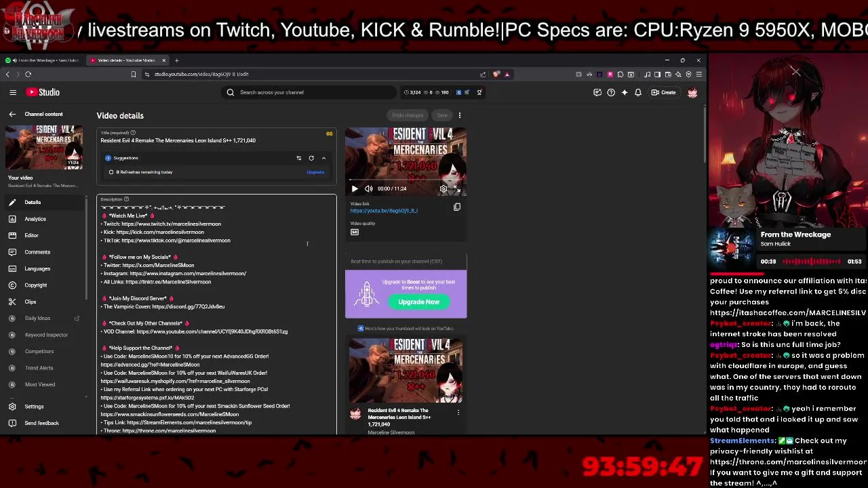Click the YouTube Studio logo
This screenshot has height=488, width=868.
[x=43, y=92]
